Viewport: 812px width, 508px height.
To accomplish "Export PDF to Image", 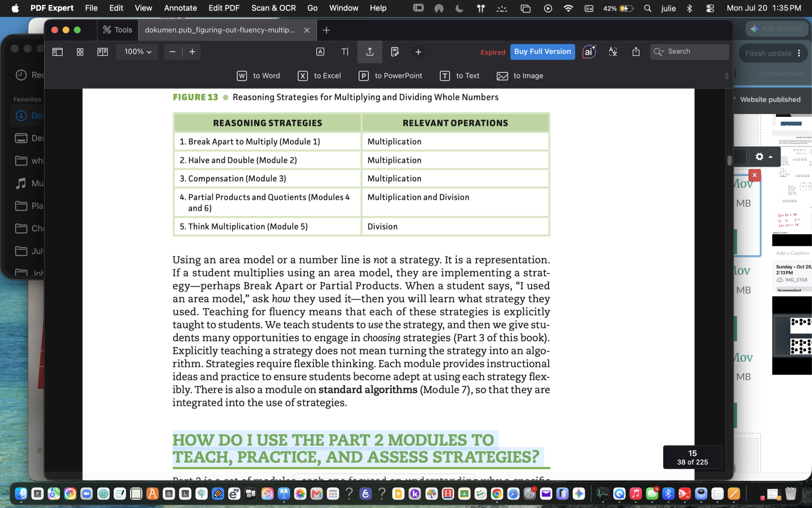I will click(520, 76).
